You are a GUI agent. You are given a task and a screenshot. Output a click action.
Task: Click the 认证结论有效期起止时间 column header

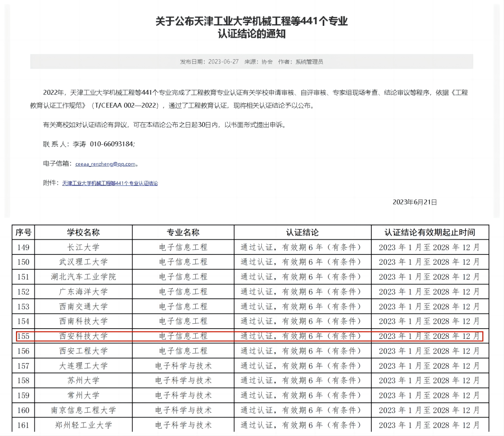point(429,232)
